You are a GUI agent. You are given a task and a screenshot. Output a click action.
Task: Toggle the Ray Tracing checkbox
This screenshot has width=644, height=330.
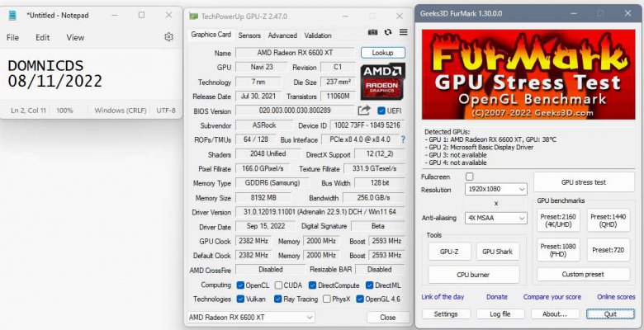click(x=278, y=299)
